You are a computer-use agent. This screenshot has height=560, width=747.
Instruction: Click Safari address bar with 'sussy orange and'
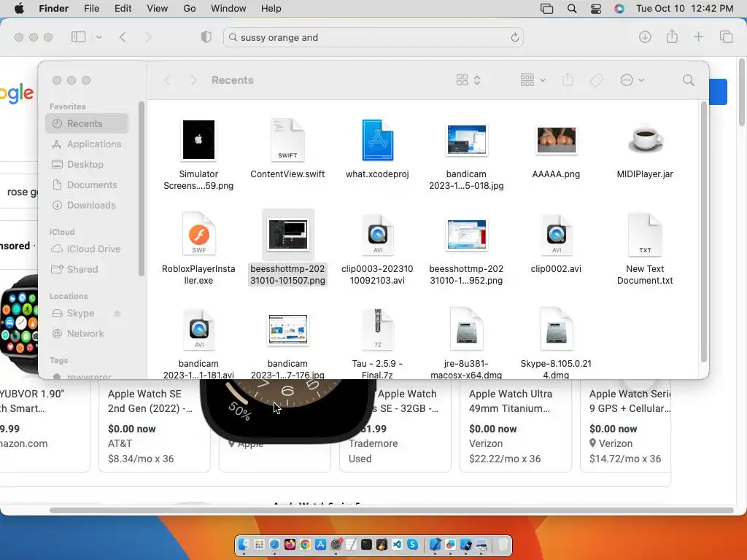point(373,37)
